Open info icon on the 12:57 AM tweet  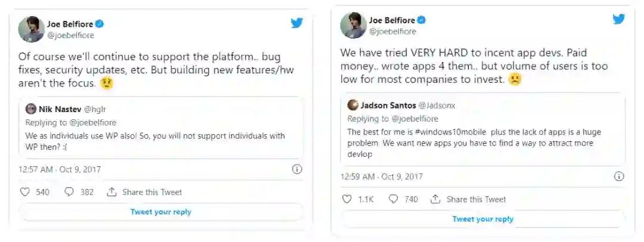click(x=297, y=169)
